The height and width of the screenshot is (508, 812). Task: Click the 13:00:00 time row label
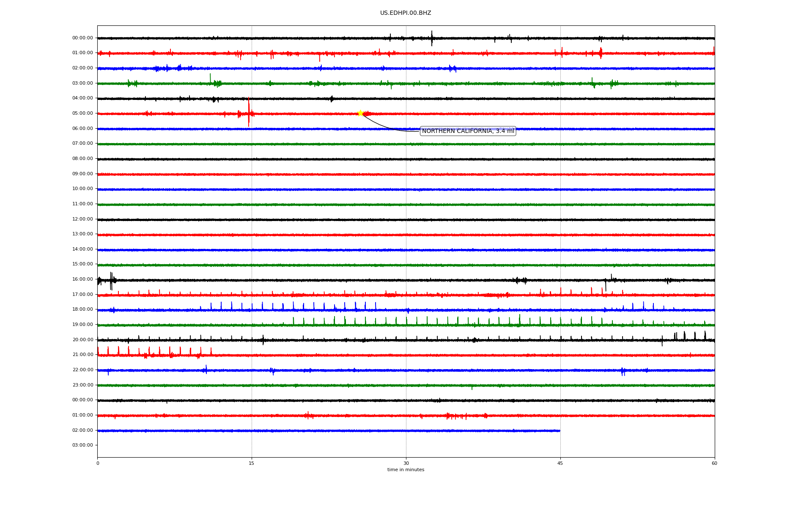point(82,234)
